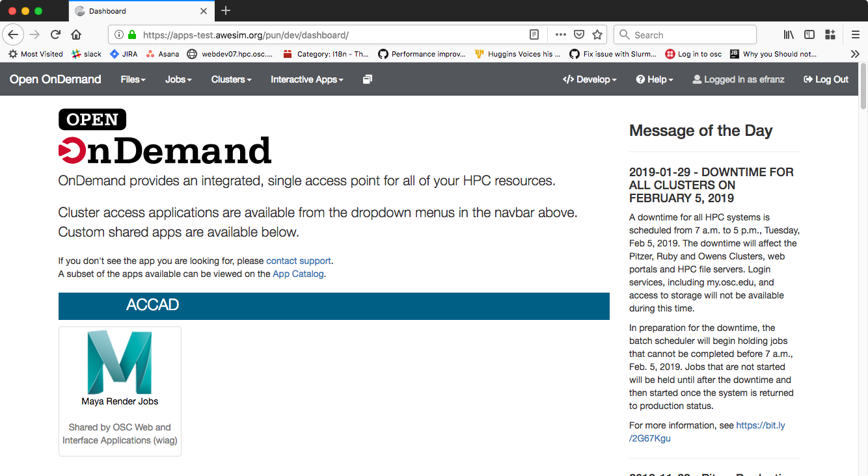
Task: Toggle the browser sidebar icon
Action: click(x=809, y=34)
